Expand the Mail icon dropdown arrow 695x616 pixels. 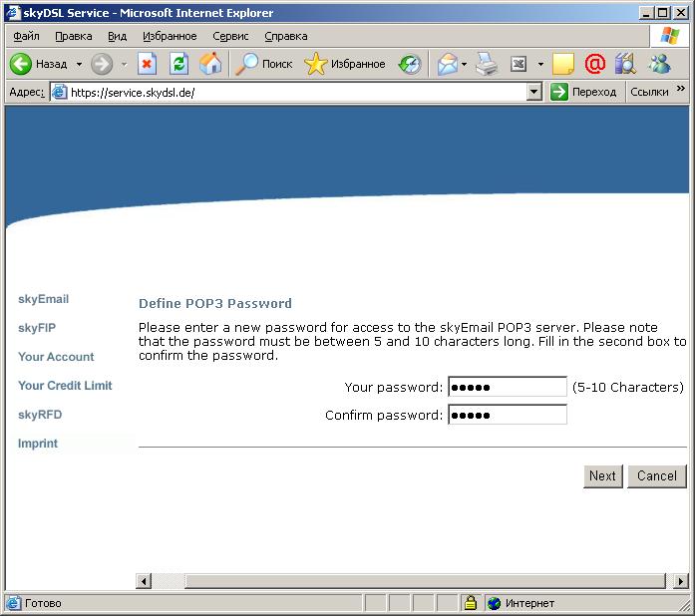(464, 64)
